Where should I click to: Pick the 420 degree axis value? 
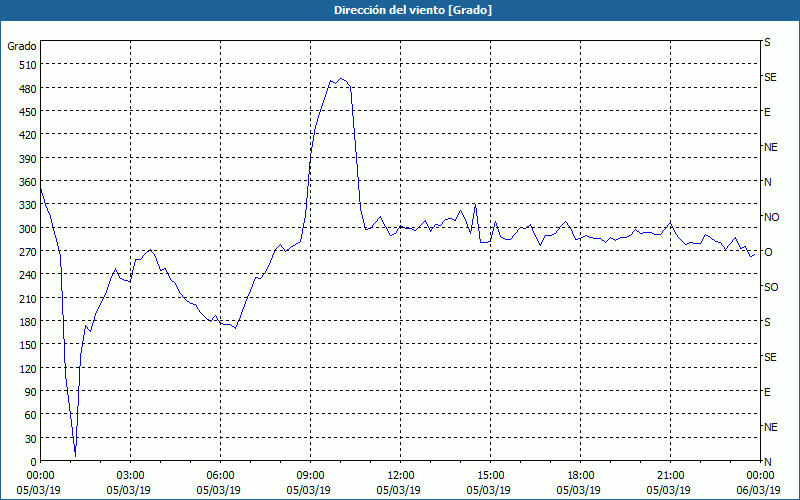point(28,135)
